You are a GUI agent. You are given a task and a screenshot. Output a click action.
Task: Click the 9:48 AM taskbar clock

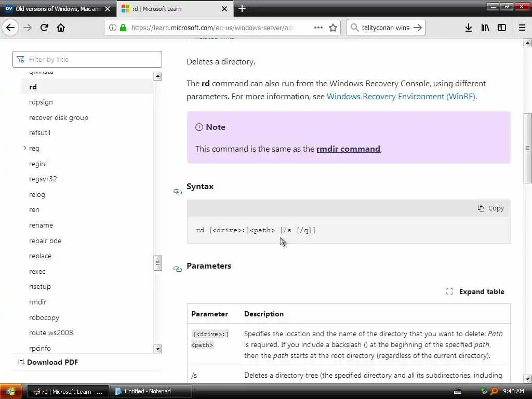tap(513, 391)
